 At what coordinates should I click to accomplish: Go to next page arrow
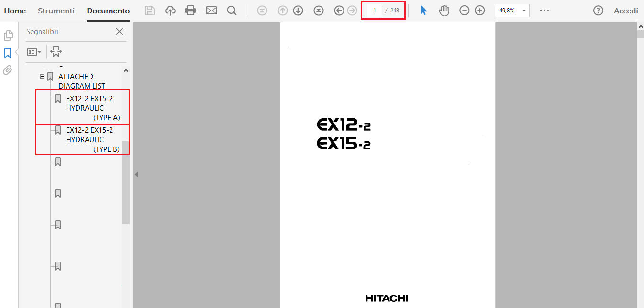pyautogui.click(x=298, y=11)
